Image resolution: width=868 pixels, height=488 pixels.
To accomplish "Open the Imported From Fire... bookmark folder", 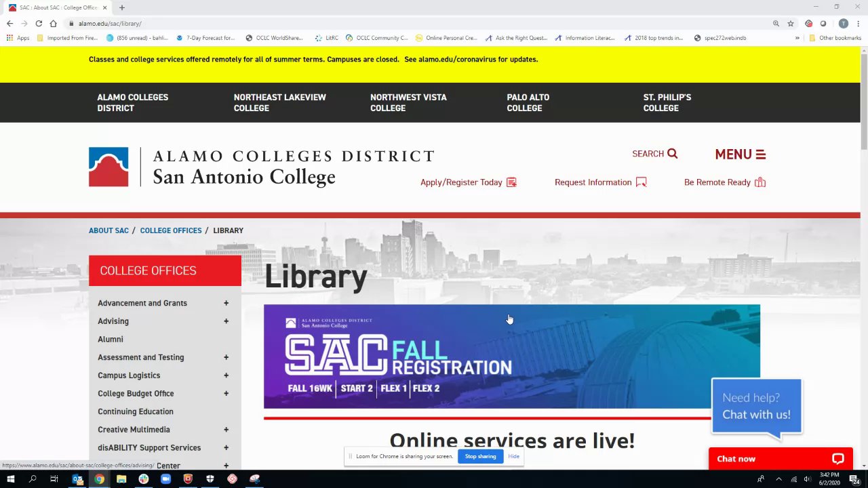I will point(67,38).
